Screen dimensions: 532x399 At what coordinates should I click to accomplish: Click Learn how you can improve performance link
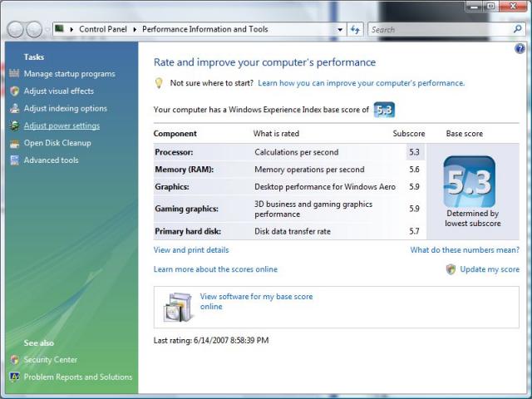click(362, 83)
